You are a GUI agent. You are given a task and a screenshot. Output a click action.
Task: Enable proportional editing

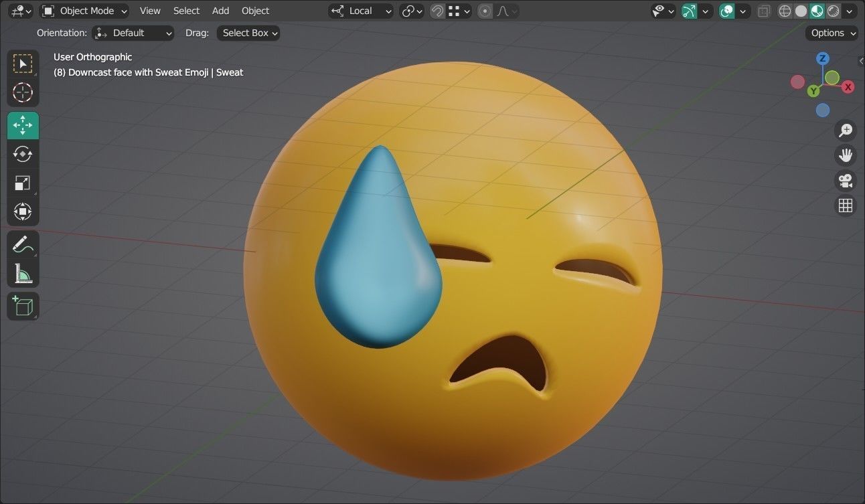(x=485, y=11)
